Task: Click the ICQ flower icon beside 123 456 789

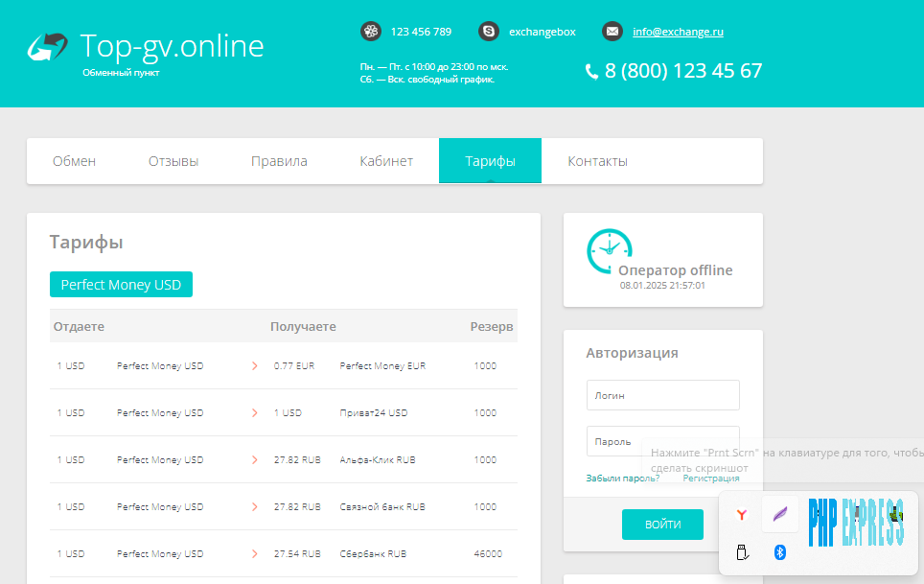Action: coord(371,32)
